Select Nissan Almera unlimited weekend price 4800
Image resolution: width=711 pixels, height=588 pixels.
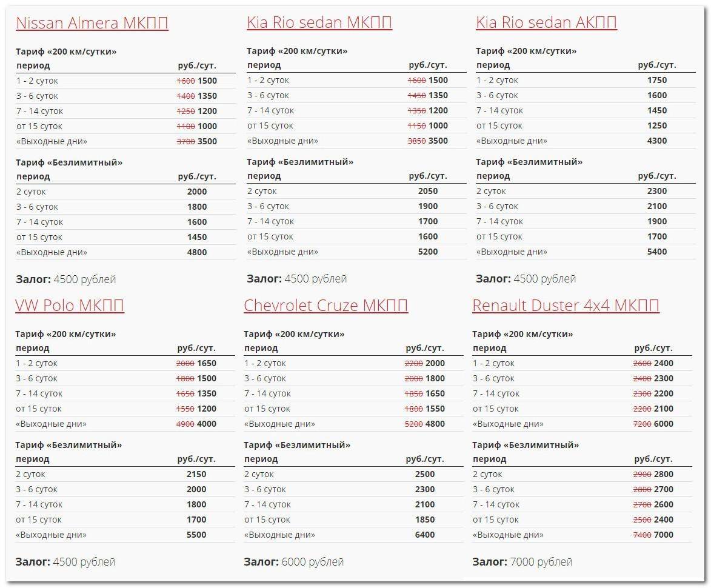click(197, 252)
